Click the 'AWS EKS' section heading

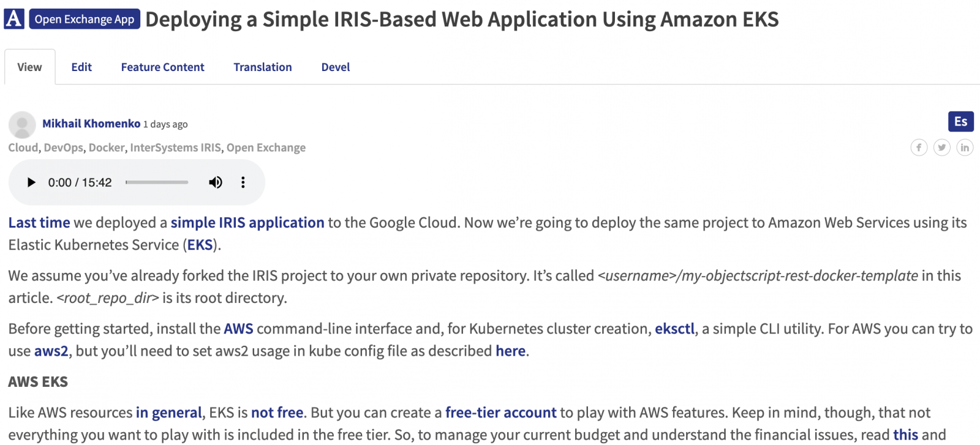38,382
